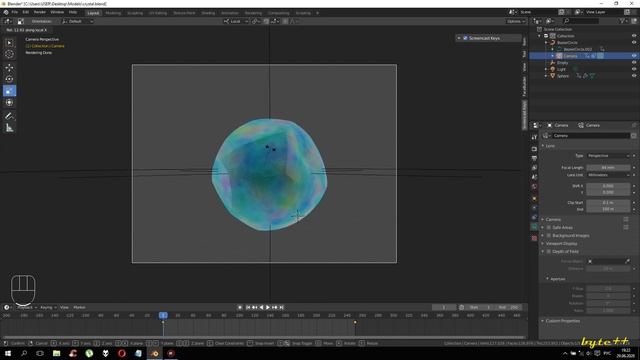640x360 pixels.
Task: Click the Windows Start button
Action: coord(8,353)
